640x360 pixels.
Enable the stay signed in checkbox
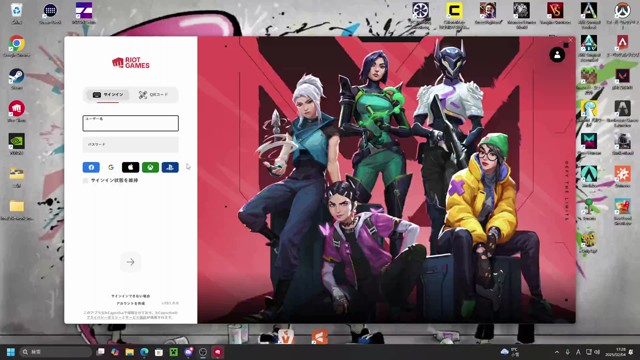coord(85,180)
